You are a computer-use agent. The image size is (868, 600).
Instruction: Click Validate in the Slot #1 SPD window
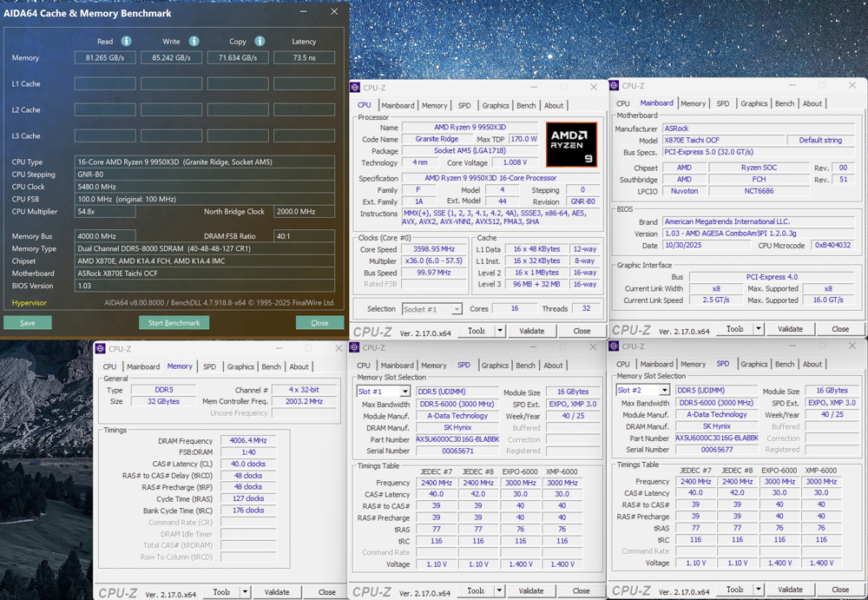(x=531, y=591)
